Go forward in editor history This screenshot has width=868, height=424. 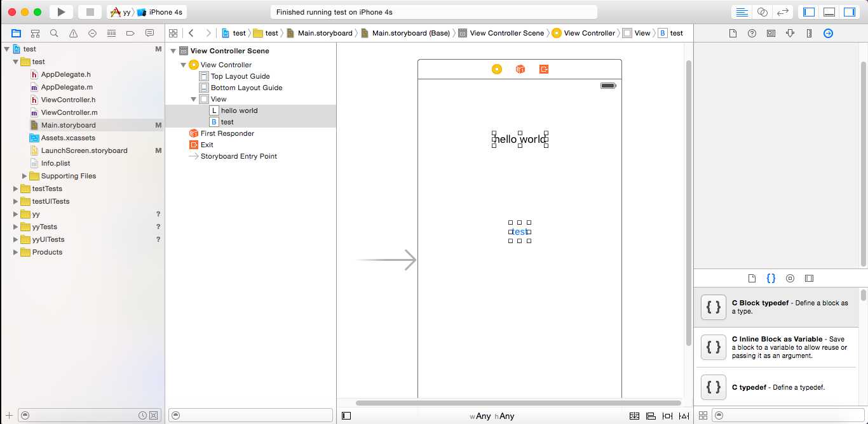tap(208, 33)
